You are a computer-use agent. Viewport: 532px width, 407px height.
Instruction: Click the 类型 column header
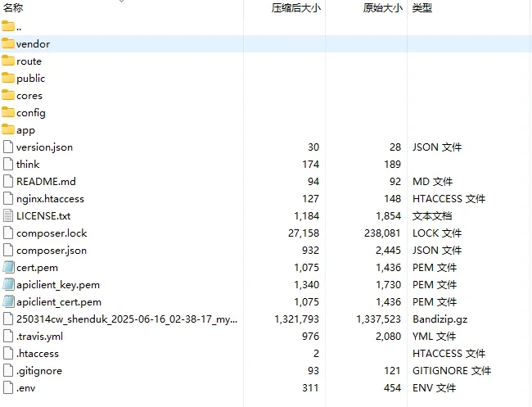pyautogui.click(x=422, y=8)
